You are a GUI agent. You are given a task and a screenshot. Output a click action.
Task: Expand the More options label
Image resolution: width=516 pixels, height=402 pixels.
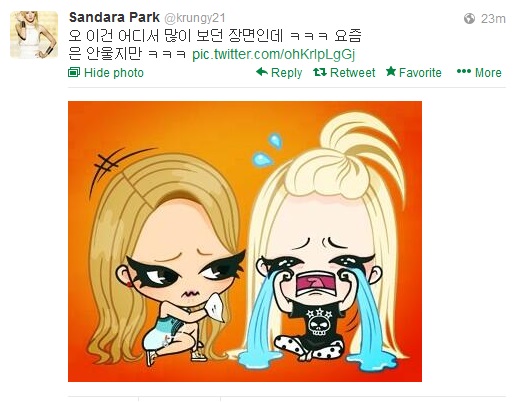click(x=488, y=73)
